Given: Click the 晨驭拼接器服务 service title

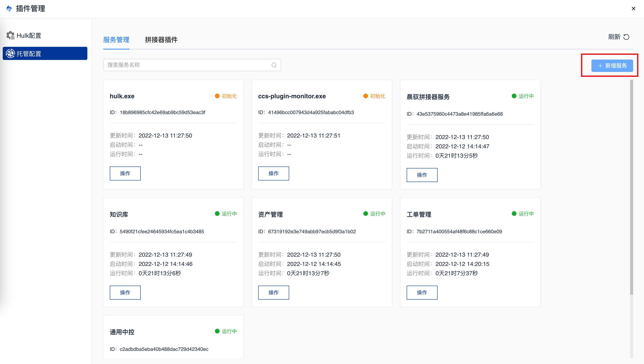Looking at the screenshot, I should (x=428, y=97).
